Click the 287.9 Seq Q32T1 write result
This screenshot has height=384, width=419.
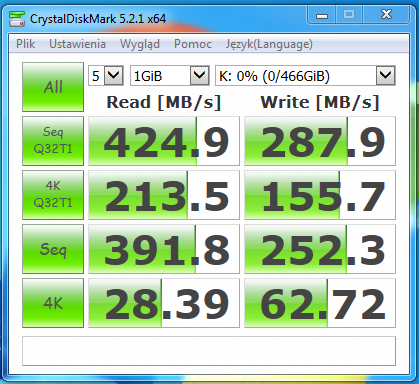click(x=320, y=141)
